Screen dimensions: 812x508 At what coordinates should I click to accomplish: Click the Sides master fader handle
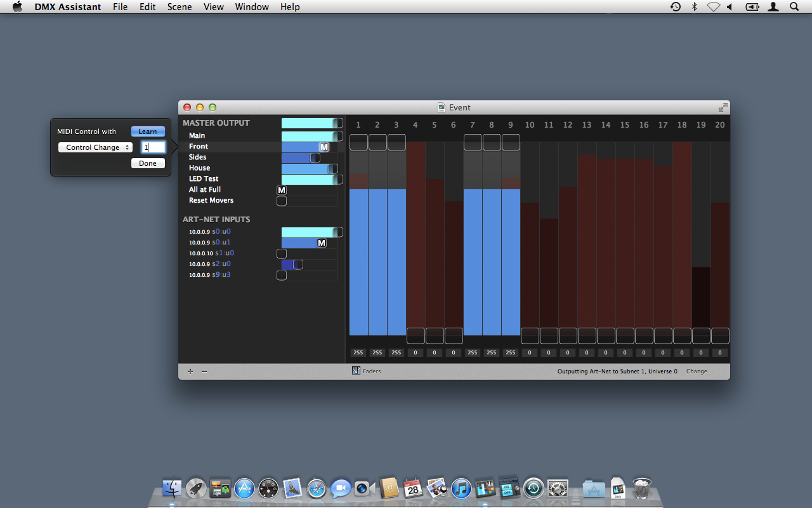[315, 158]
